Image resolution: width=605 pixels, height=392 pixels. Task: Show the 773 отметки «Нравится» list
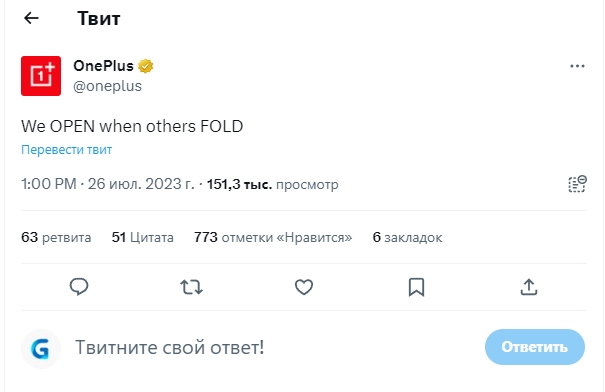(273, 237)
